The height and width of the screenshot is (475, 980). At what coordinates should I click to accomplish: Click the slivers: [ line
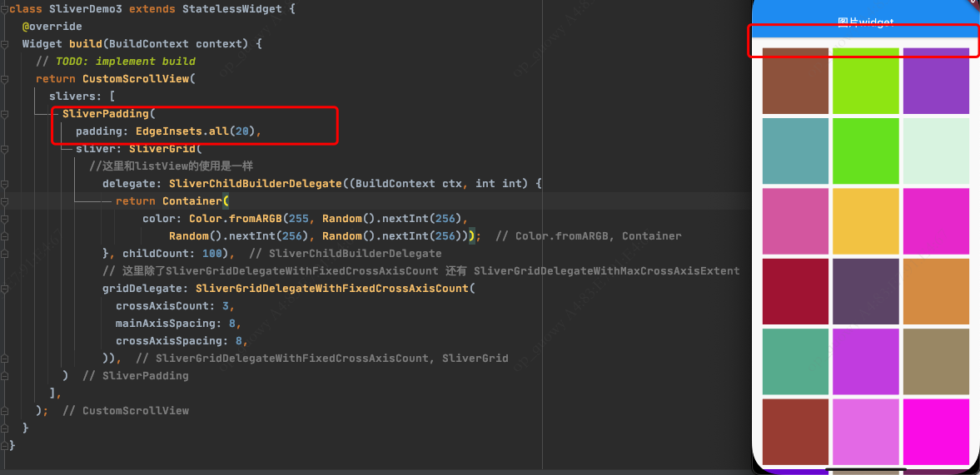coord(82,96)
